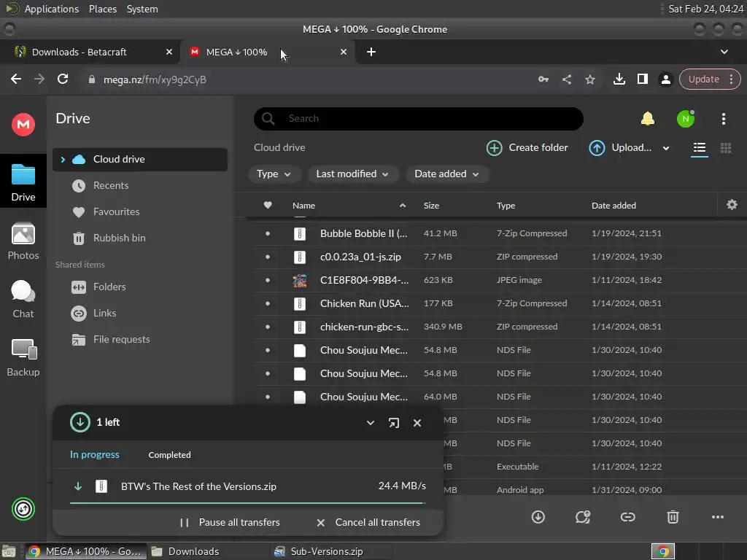Click the address bar URL mega.nz

click(x=155, y=79)
